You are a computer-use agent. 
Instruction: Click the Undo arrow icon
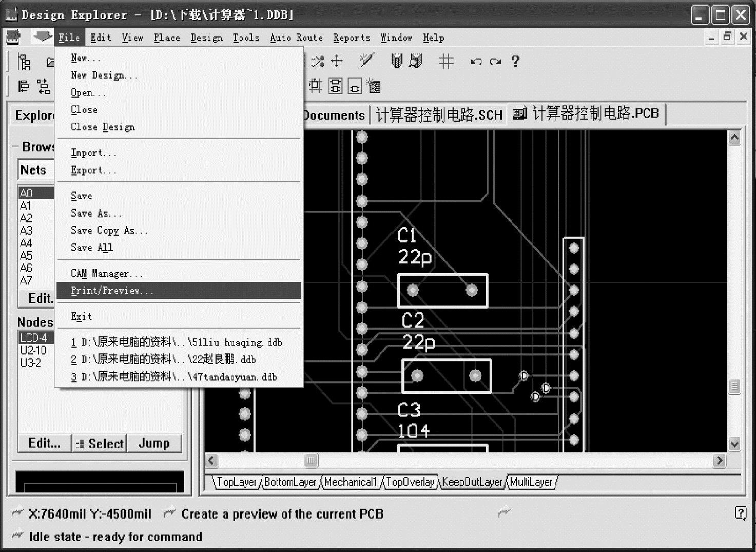[x=476, y=62]
